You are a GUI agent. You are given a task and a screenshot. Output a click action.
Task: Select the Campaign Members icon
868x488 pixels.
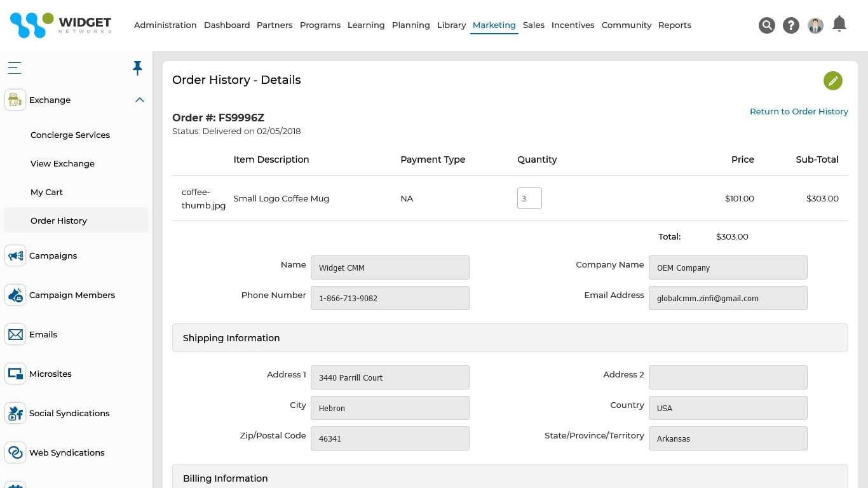tap(15, 295)
